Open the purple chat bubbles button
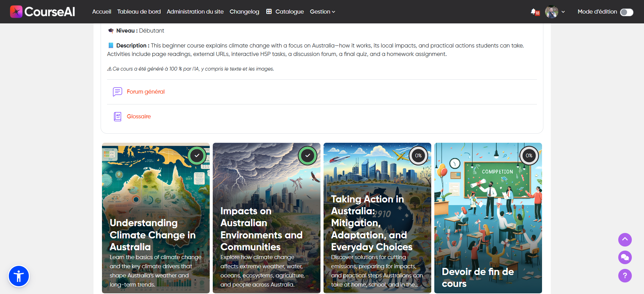The width and height of the screenshot is (644, 294). [x=625, y=257]
